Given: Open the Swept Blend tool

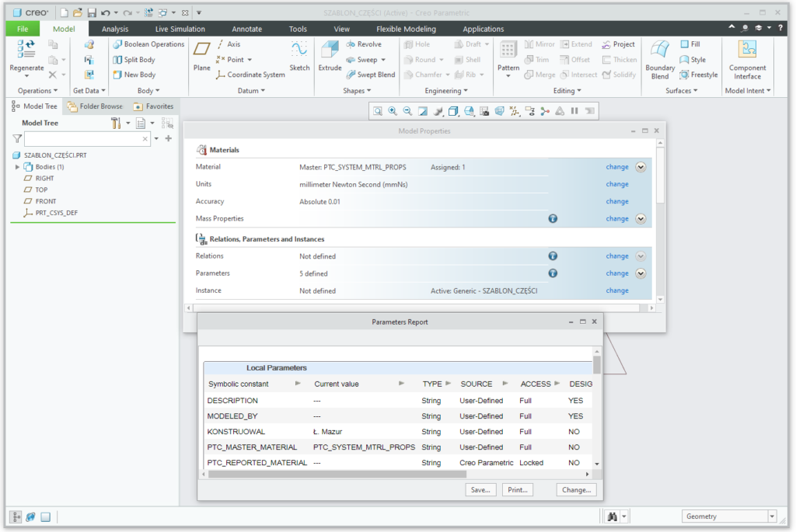Looking at the screenshot, I should pyautogui.click(x=371, y=75).
